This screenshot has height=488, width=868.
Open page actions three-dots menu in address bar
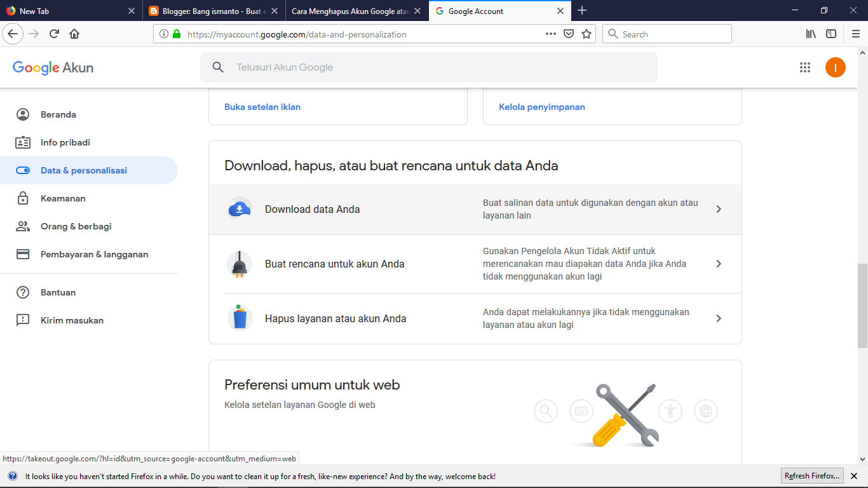pos(551,34)
